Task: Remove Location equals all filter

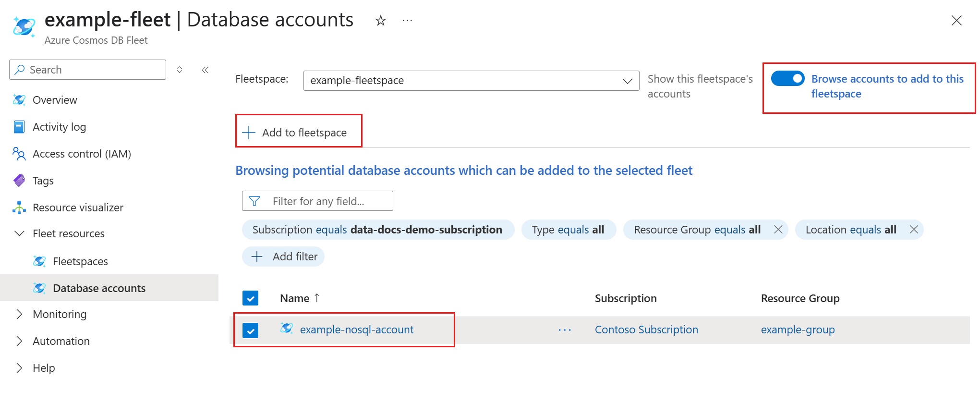Action: tap(914, 230)
